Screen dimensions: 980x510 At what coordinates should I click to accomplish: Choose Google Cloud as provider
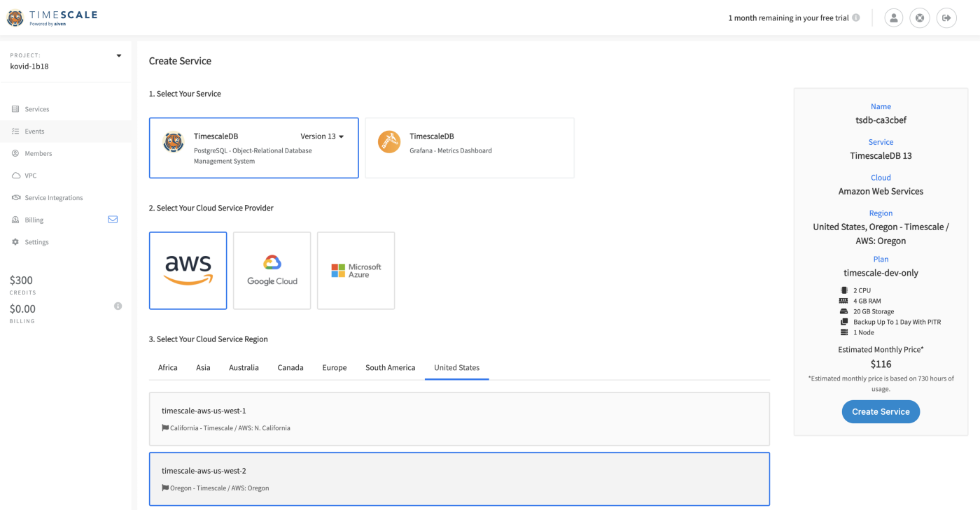272,271
